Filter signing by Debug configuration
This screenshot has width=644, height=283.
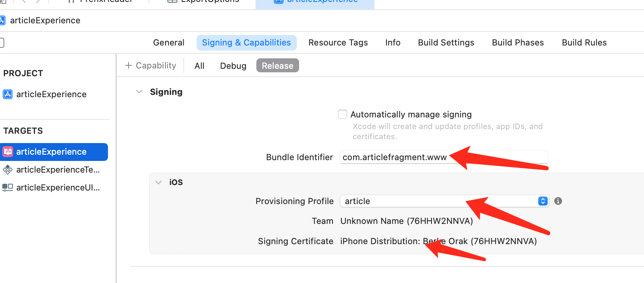(x=233, y=66)
